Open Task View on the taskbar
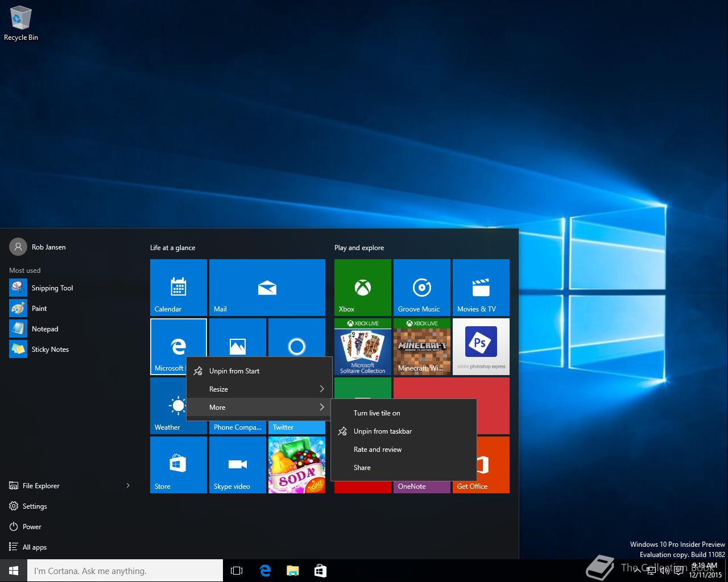The image size is (728, 582). (237, 571)
